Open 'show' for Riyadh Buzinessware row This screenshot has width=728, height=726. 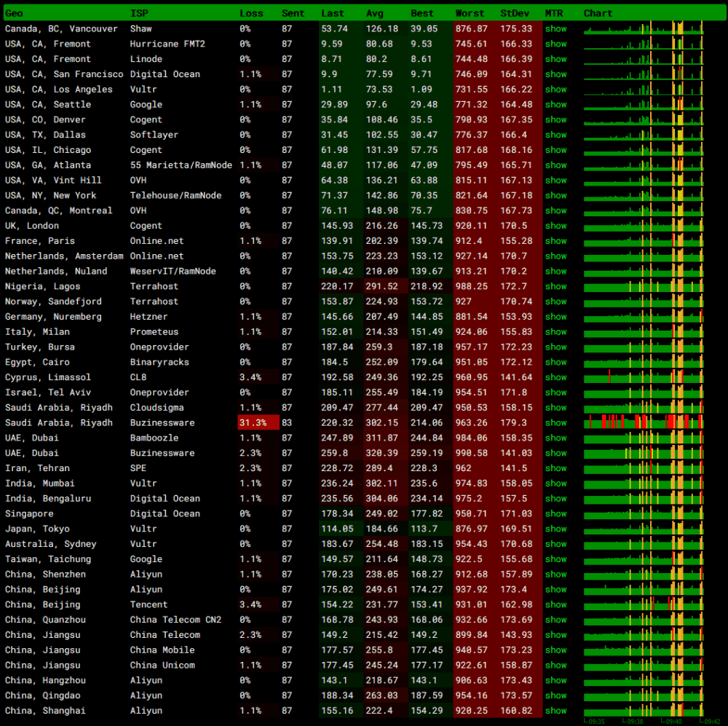pyautogui.click(x=555, y=422)
